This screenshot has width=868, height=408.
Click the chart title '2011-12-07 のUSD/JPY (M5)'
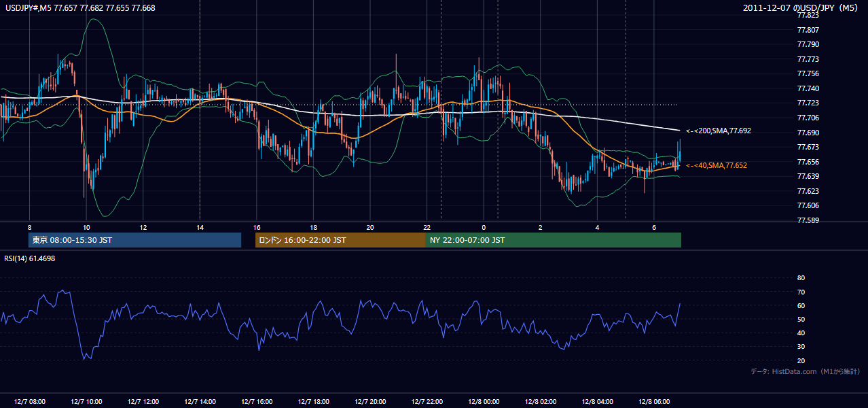[801, 8]
